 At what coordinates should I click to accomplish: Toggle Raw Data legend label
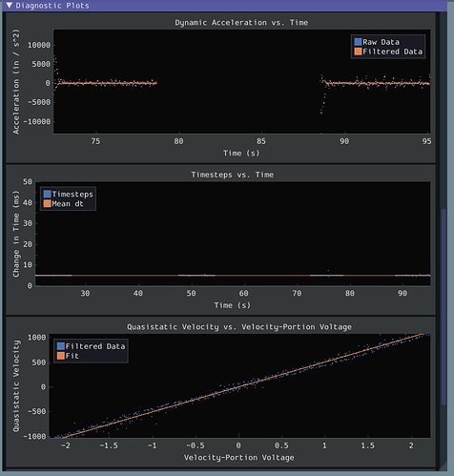(x=381, y=42)
